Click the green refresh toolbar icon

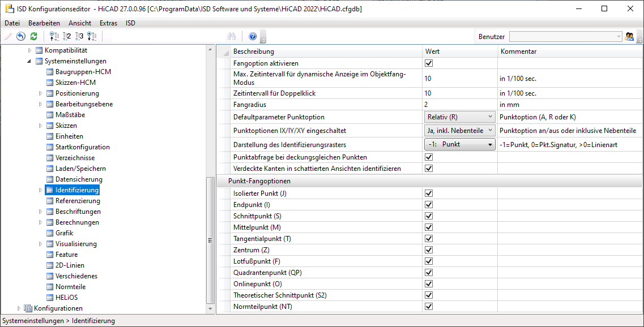33,36
